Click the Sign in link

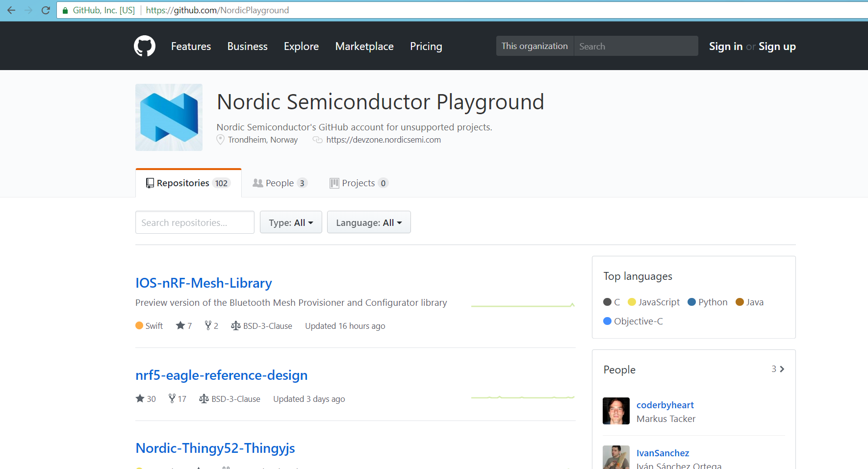726,46
